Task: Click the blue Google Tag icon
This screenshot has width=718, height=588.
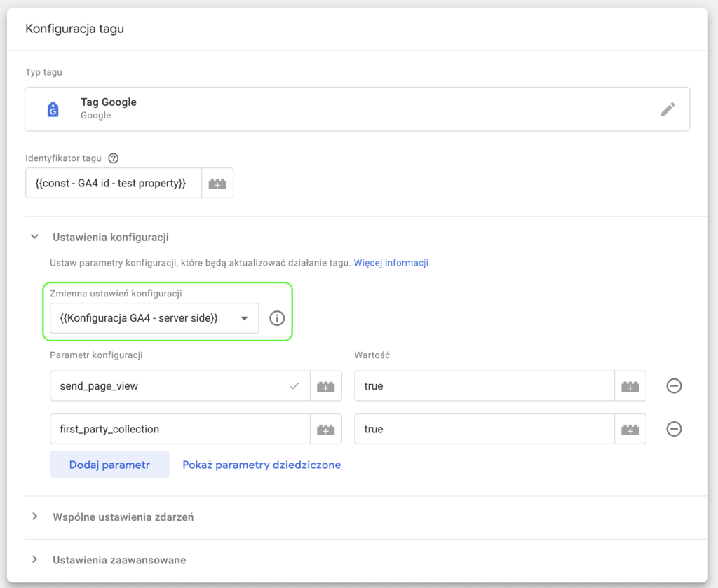Action: (x=53, y=109)
